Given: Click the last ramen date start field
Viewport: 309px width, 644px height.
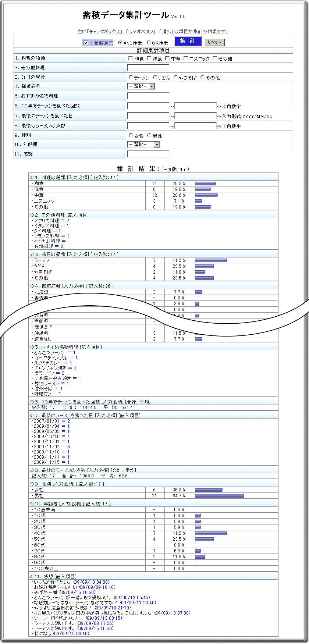Looking at the screenshot, I should tap(148, 116).
